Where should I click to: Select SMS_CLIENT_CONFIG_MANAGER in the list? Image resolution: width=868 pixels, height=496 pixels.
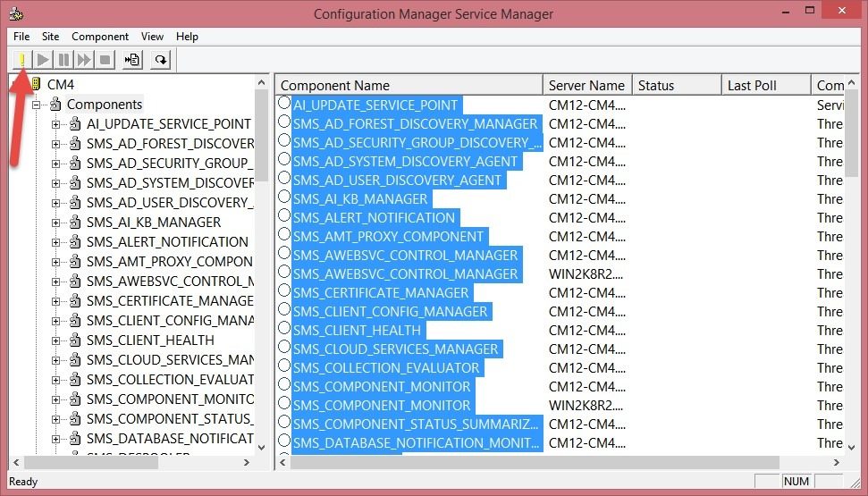click(391, 311)
